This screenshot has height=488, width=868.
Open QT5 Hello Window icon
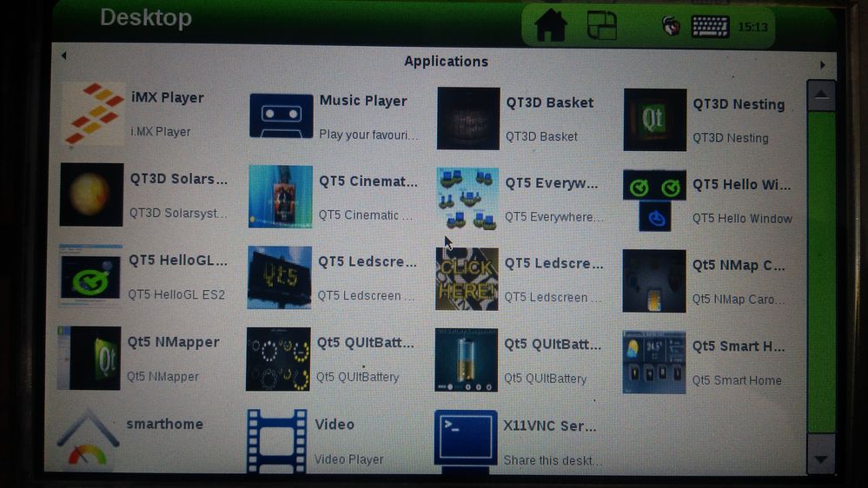tap(654, 201)
